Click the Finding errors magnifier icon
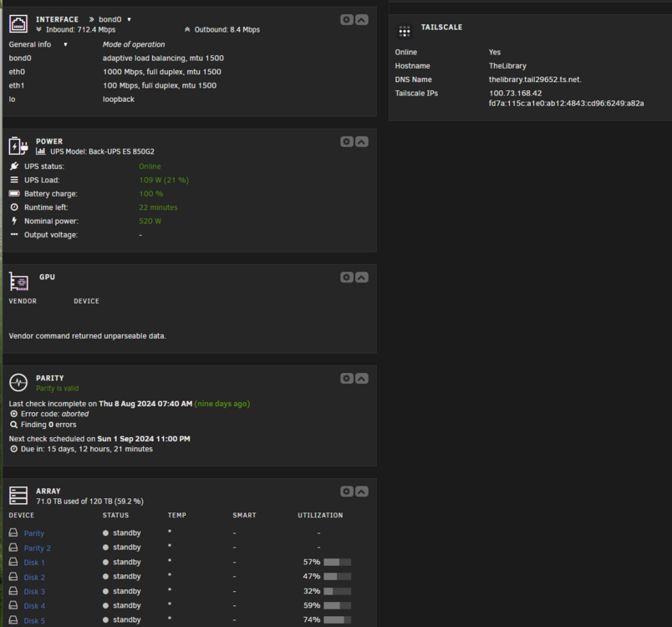 tap(14, 425)
